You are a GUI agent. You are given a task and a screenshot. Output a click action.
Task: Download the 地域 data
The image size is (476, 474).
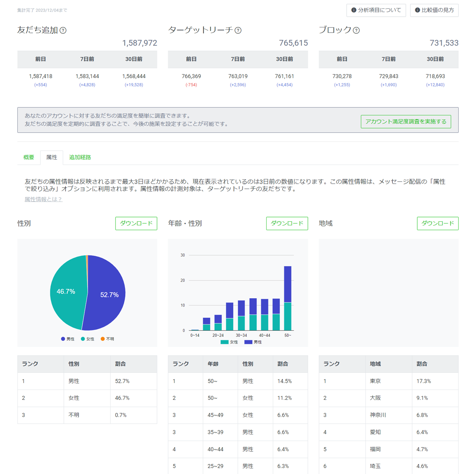438,223
